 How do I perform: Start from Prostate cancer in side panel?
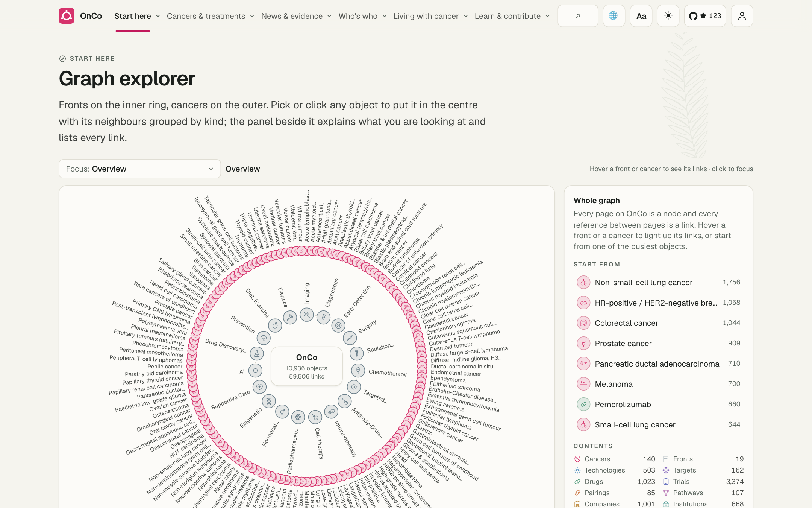tap(659, 343)
